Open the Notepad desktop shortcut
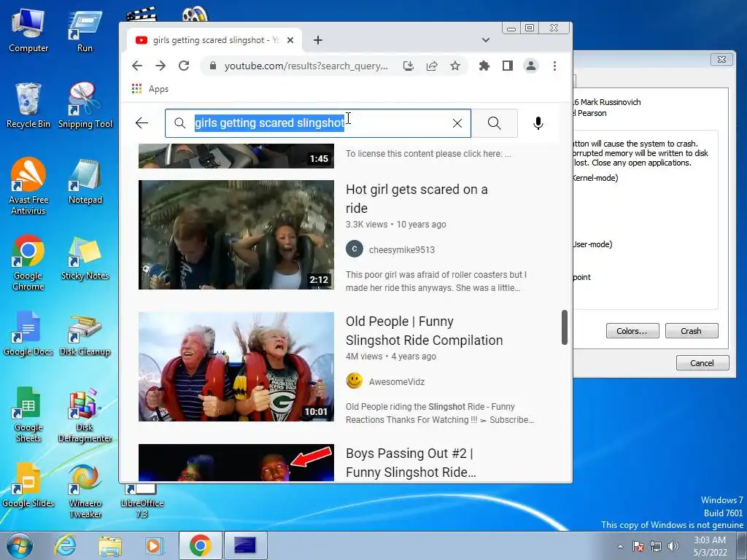The height and width of the screenshot is (560, 747). click(x=85, y=182)
